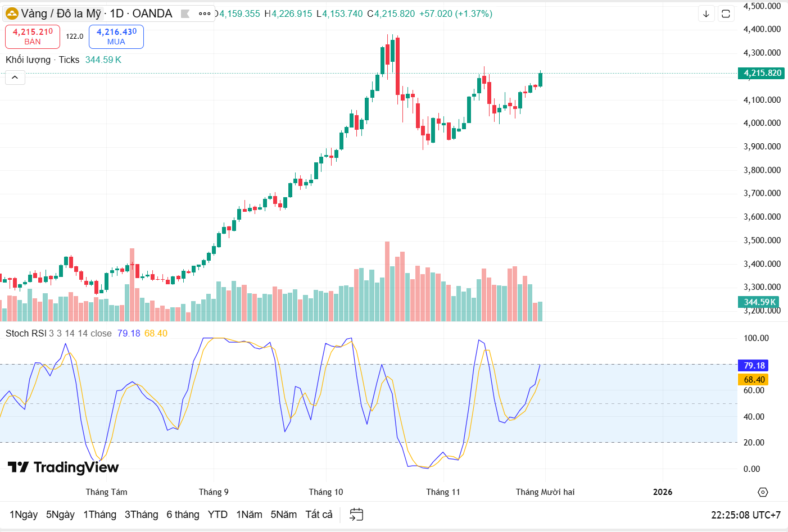788x532 pixels.
Task: Click the gold symbol logo icon
Action: click(12, 13)
